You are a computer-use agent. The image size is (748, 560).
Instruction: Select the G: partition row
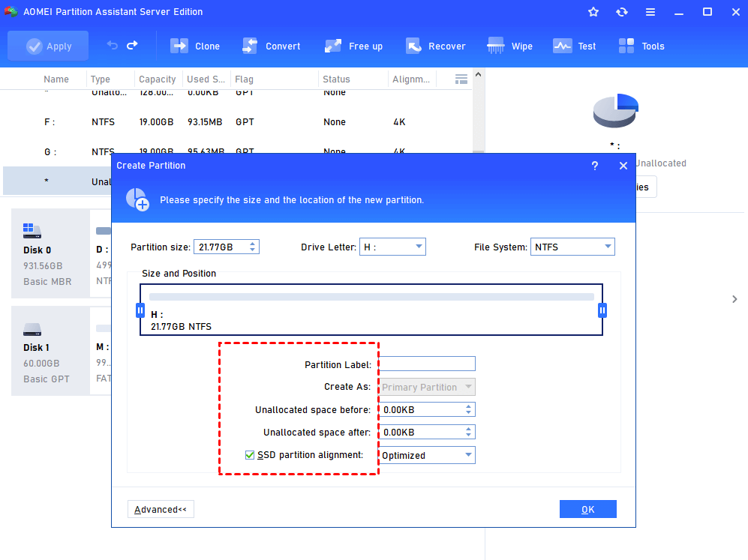pyautogui.click(x=237, y=150)
